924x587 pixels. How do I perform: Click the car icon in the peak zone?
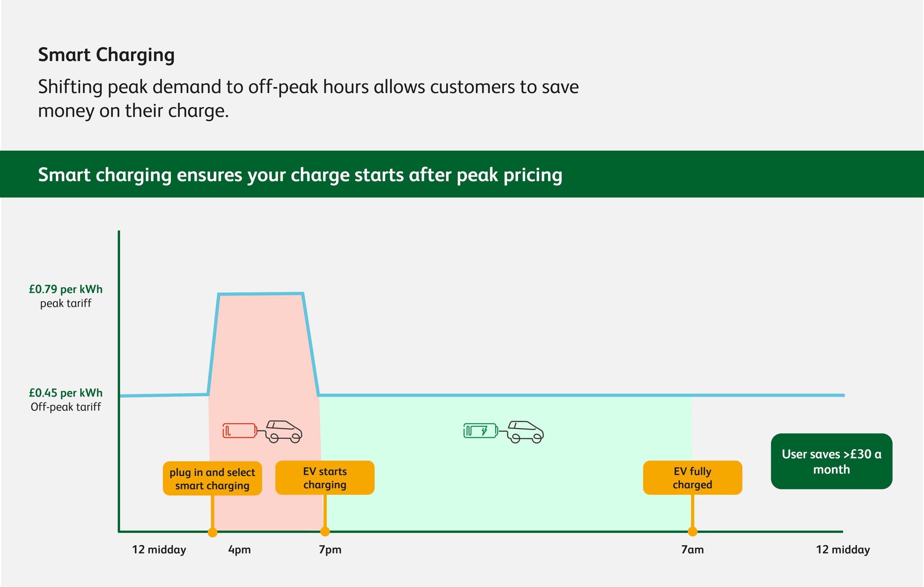pos(284,432)
